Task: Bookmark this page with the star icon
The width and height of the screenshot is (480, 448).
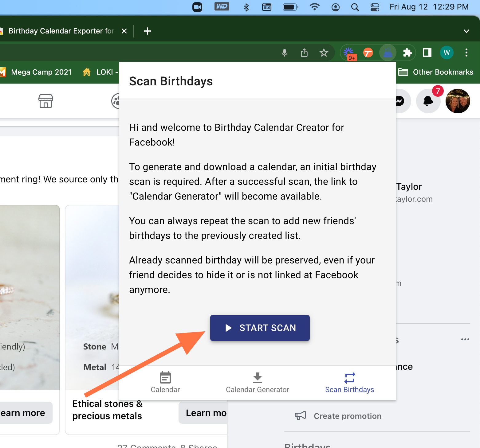Action: pos(324,53)
